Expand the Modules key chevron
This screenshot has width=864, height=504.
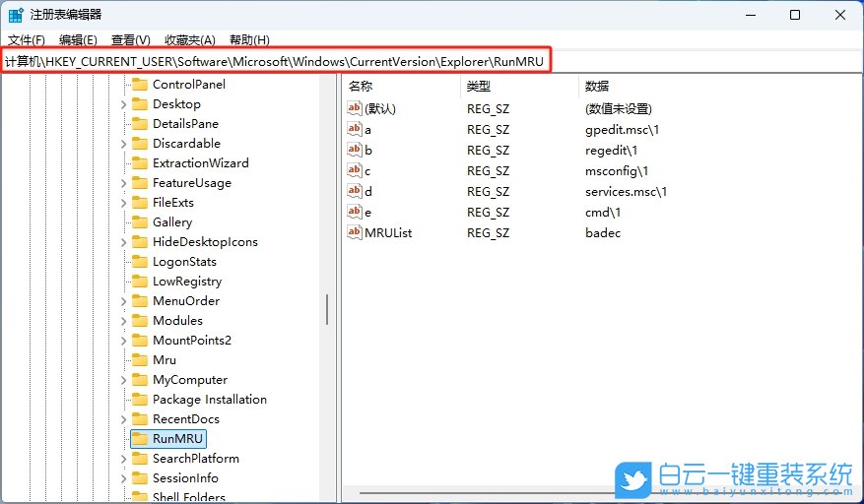[x=123, y=321]
